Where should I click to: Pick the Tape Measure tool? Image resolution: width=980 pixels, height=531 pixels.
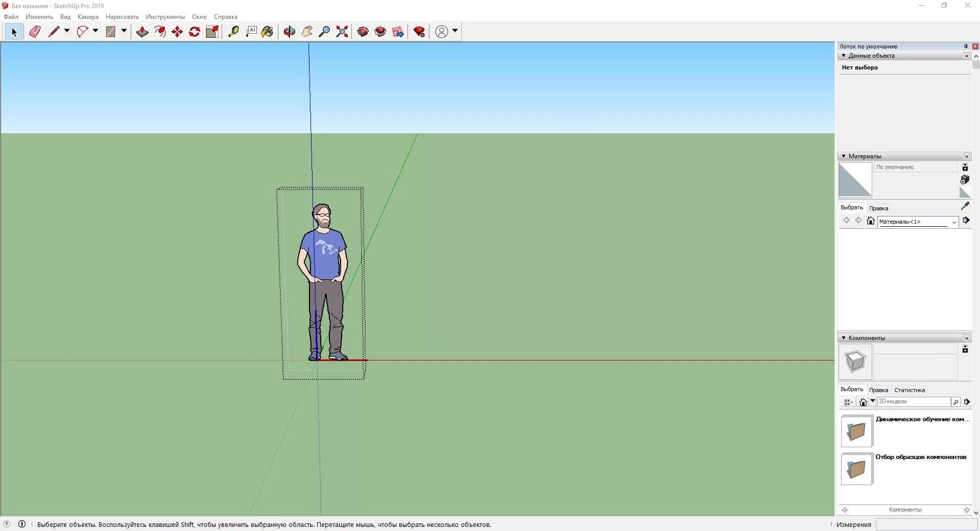(x=233, y=32)
